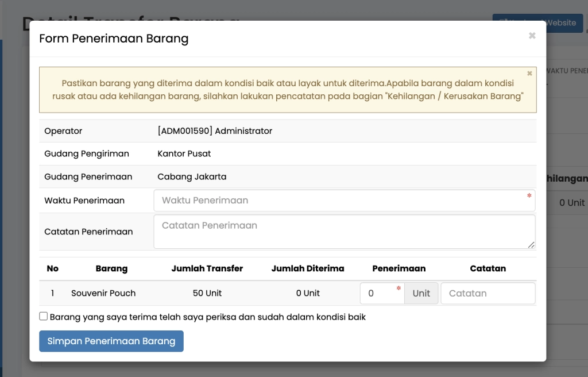Screen dimensions: 588x377
Task: Click the Kantor Pusat warehouse value
Action: coord(184,153)
